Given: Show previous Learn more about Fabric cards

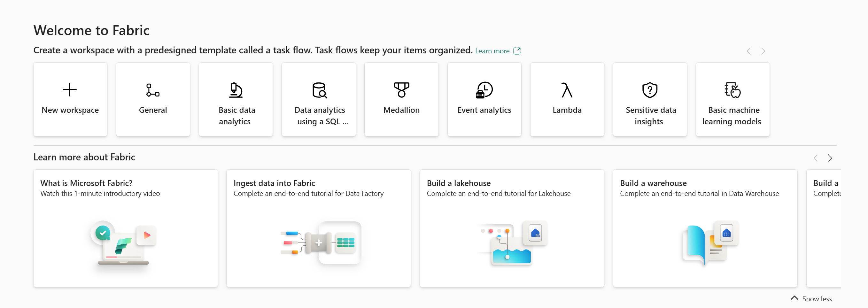Looking at the screenshot, I should [815, 158].
